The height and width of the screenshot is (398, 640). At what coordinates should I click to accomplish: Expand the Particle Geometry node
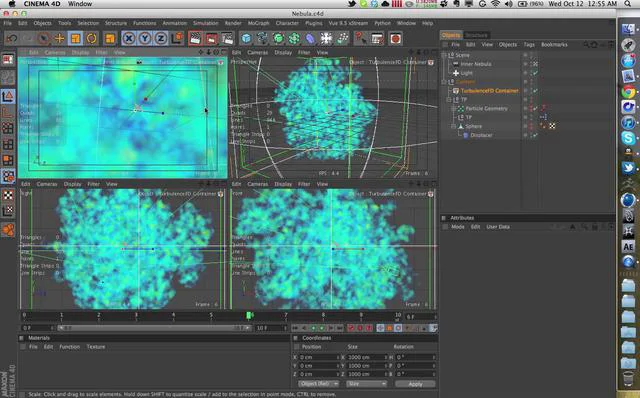pyautogui.click(x=453, y=108)
